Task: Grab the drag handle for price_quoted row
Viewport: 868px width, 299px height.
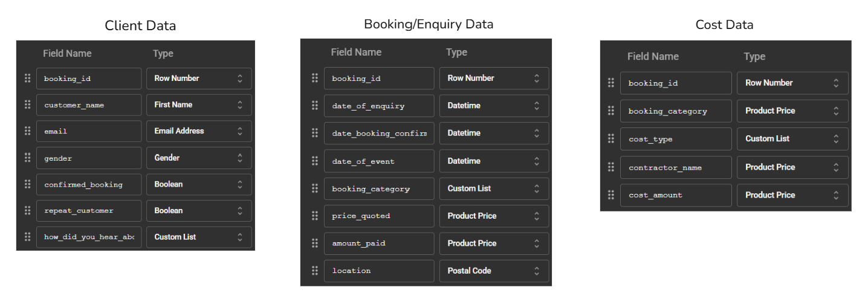Action: [x=315, y=216]
